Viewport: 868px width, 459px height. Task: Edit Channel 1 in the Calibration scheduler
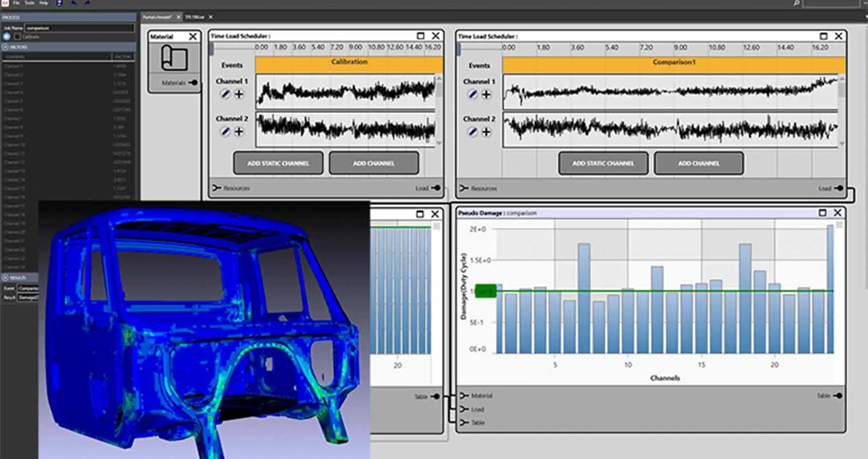(225, 95)
